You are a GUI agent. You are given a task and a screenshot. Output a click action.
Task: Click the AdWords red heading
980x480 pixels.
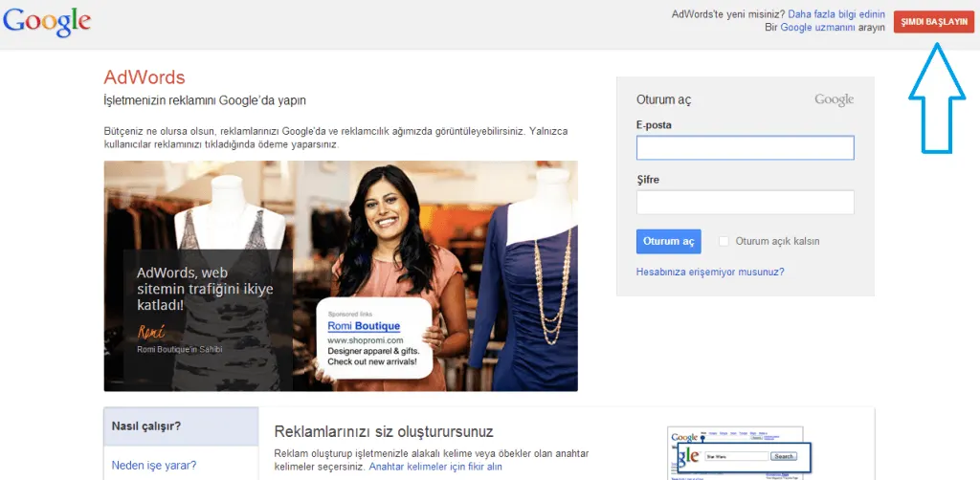[145, 77]
